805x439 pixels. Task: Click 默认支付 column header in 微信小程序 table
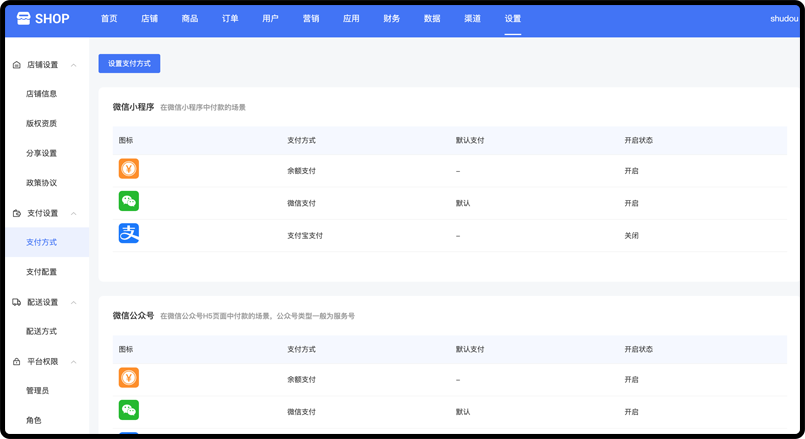point(470,140)
